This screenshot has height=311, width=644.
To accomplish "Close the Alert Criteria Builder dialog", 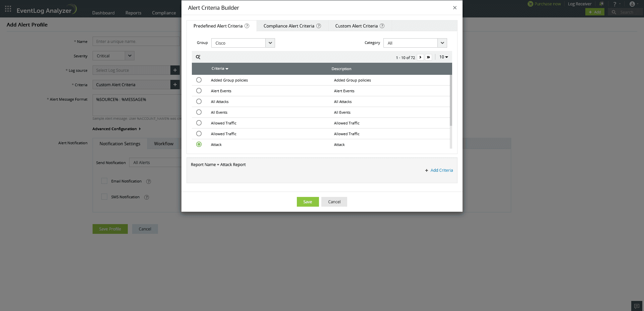I will pyautogui.click(x=455, y=8).
